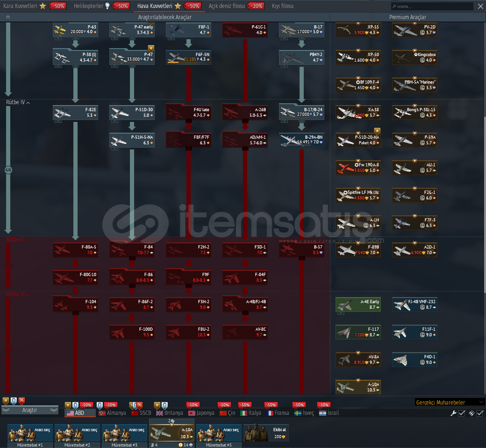Click the locked F-80A-5 jet card
Image resolution: width=486 pixels, height=448 pixels.
coord(75,250)
